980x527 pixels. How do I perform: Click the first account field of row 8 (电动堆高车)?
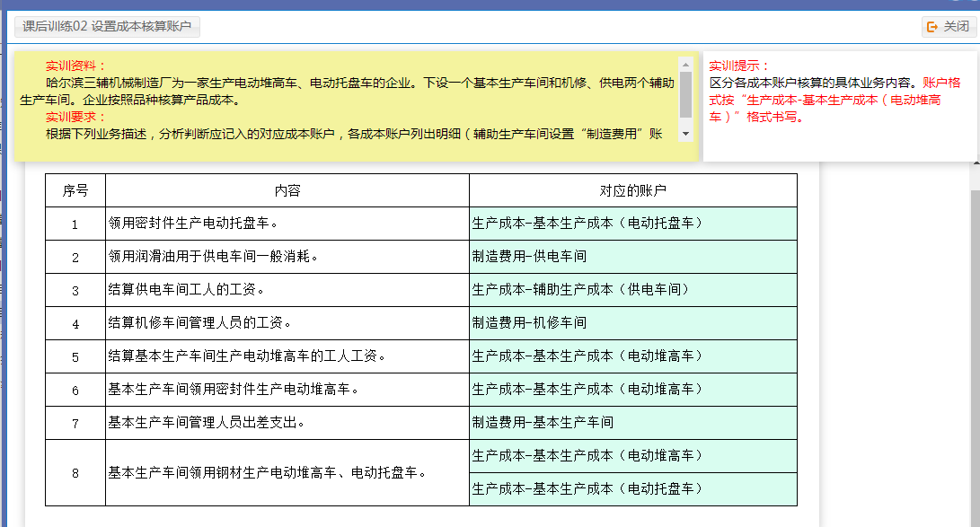pyautogui.click(x=633, y=456)
